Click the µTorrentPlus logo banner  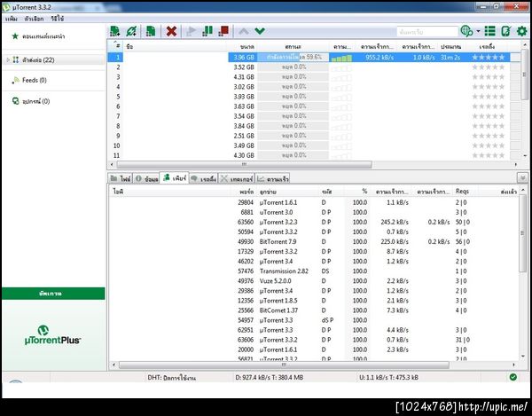pyautogui.click(x=52, y=335)
